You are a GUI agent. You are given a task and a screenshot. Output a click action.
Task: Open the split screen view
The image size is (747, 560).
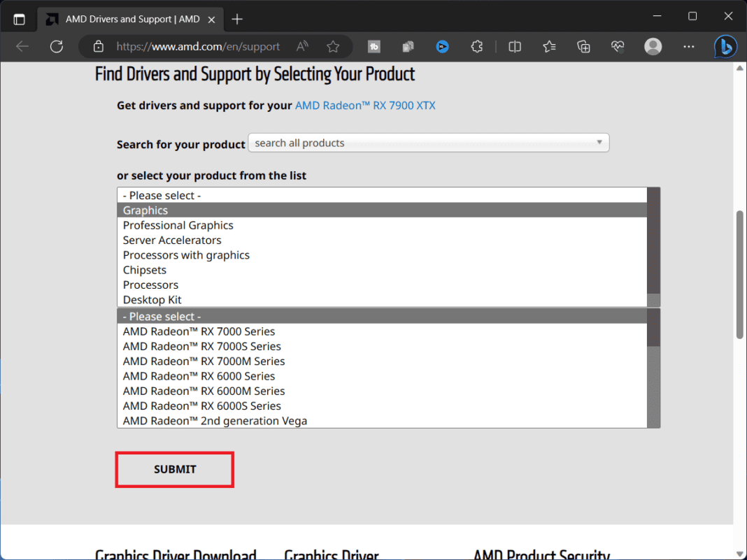tap(515, 46)
